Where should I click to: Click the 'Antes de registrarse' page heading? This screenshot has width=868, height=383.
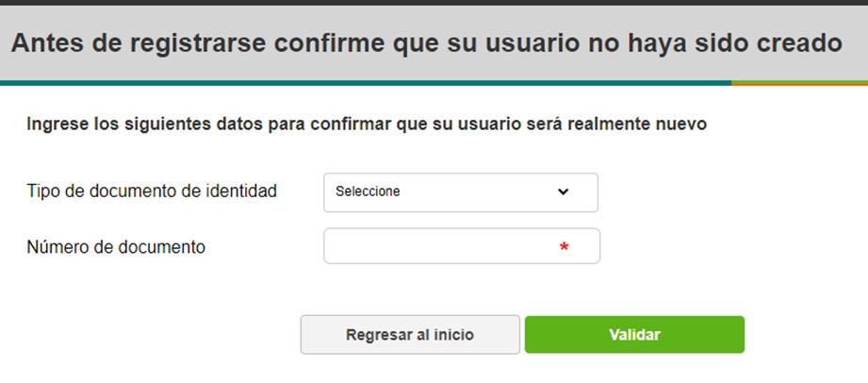[426, 43]
